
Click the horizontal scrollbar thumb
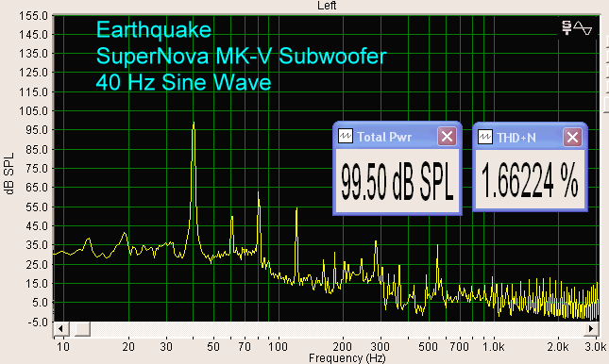82,329
